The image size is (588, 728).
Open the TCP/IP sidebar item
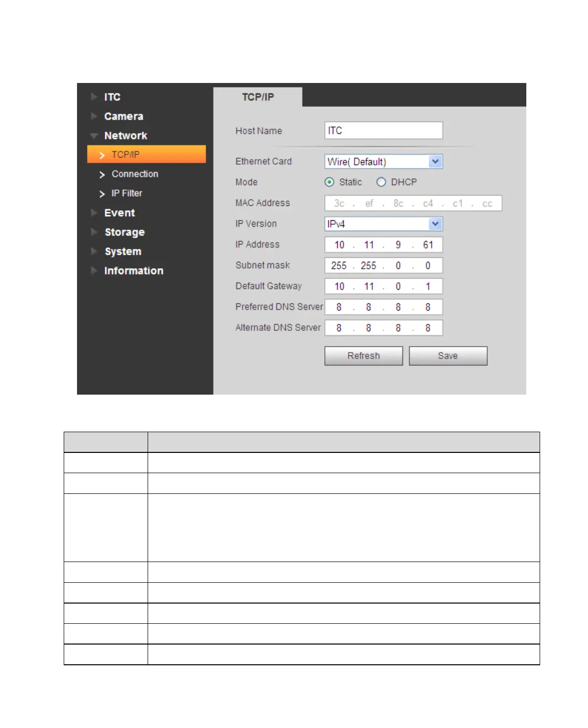(147, 154)
